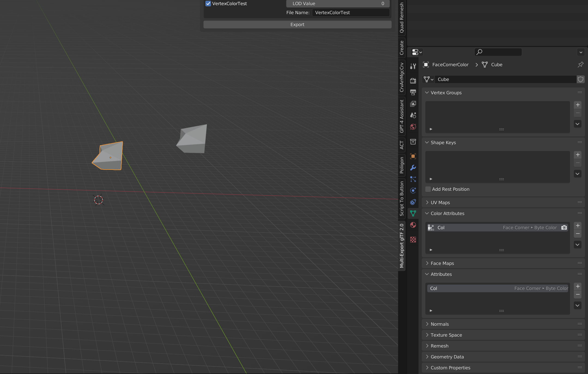The width and height of the screenshot is (588, 374).
Task: Uncheck the VertexColorTest export checkbox
Action: pyautogui.click(x=208, y=4)
